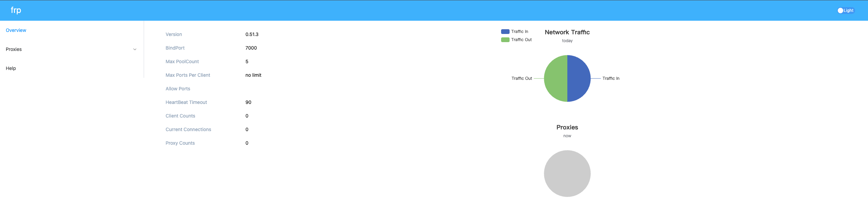Click the BindPort label

[x=175, y=48]
